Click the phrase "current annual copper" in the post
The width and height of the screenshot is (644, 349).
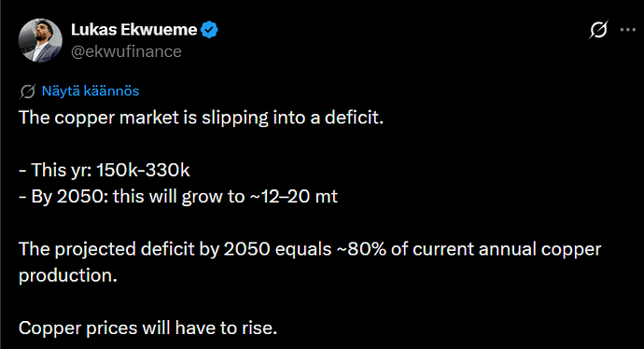point(507,250)
